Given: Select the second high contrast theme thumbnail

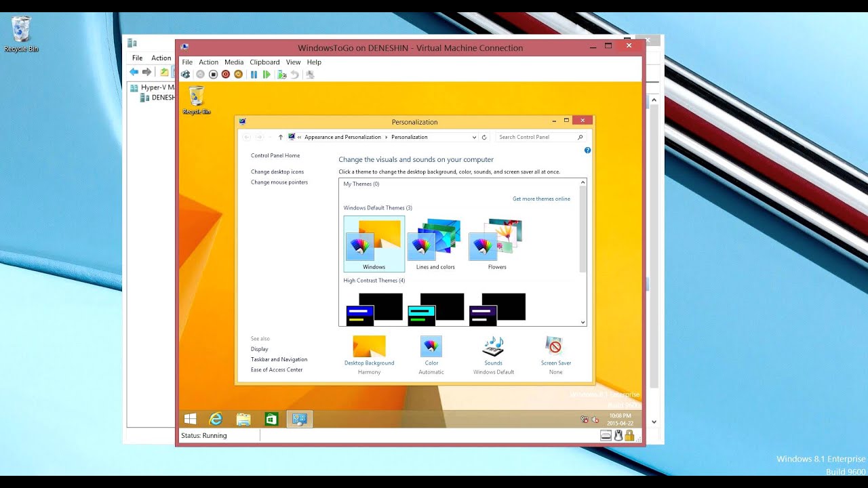Looking at the screenshot, I should coord(435,309).
